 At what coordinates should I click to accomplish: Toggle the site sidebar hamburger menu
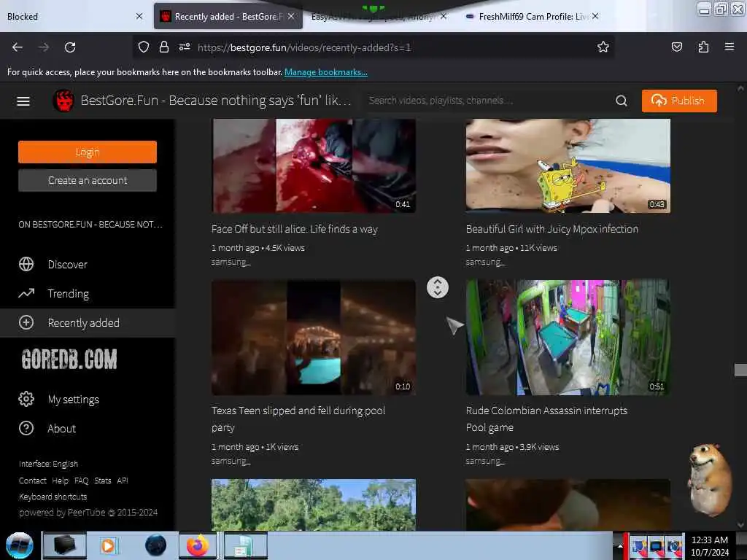coord(23,101)
